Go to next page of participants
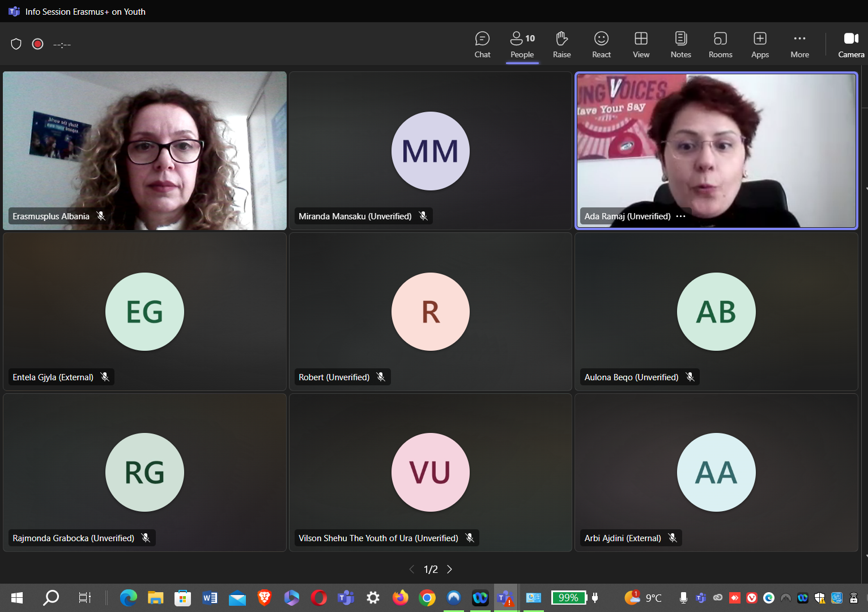 [x=450, y=569]
